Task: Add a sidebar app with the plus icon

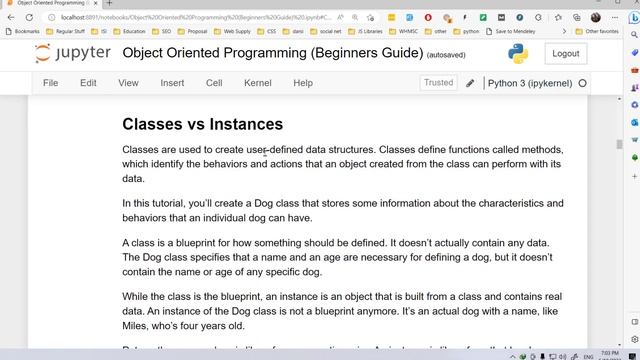Action: click(634, 176)
